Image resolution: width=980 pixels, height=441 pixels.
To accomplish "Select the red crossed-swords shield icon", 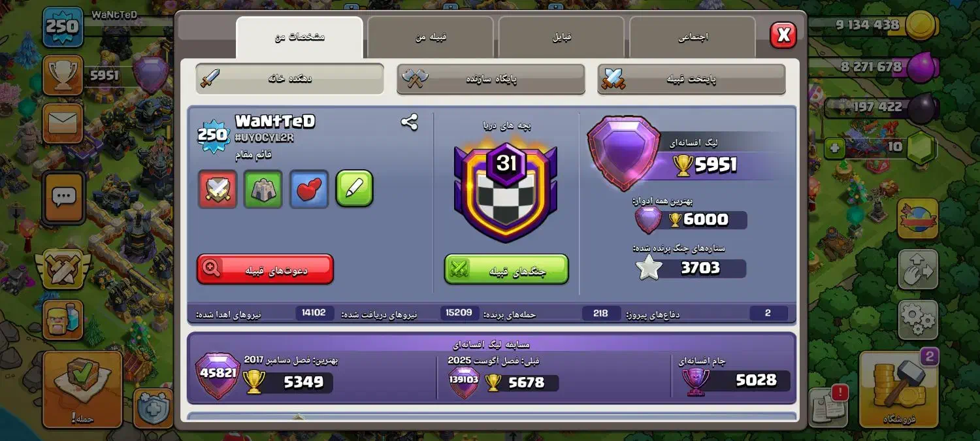I will pos(218,189).
